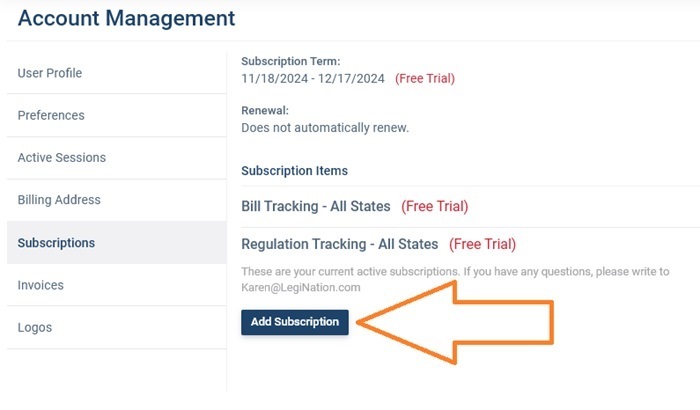Image resolution: width=700 pixels, height=410 pixels.
Task: Click the 11/18/2024 - 12/17/2024 date range
Action: (x=313, y=78)
